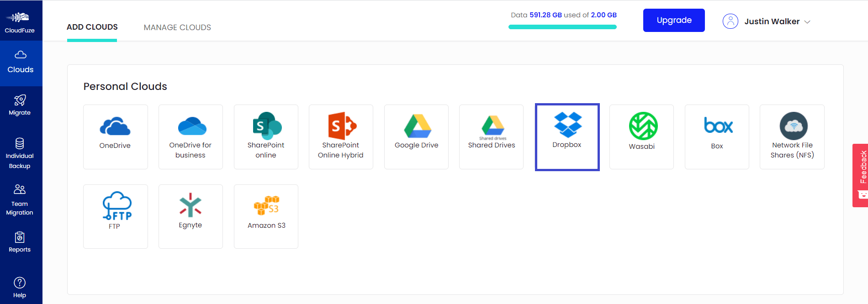
Task: Add Google Shared Drives cloud
Action: coord(491,137)
